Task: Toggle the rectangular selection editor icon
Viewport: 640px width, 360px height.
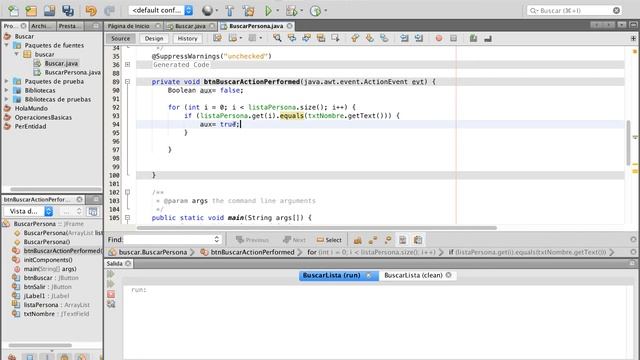Action: click(x=335, y=38)
